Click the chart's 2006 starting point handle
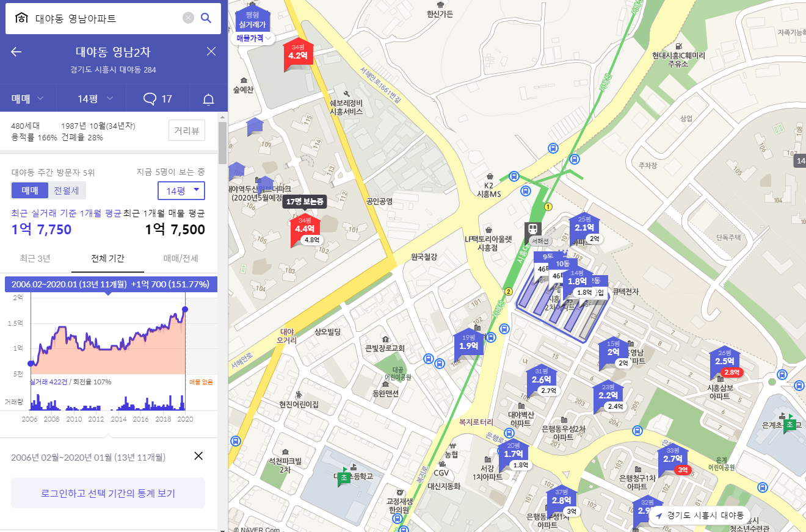The image size is (806, 532). click(x=31, y=364)
